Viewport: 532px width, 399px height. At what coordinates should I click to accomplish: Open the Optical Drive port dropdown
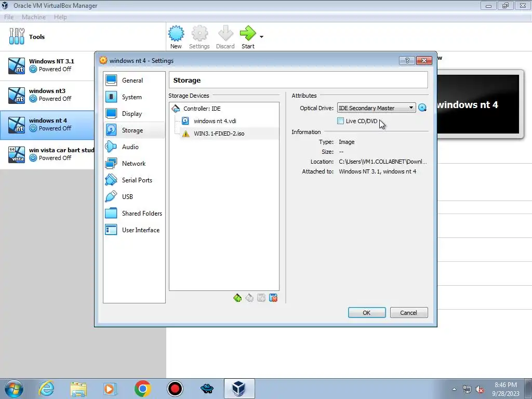376,108
